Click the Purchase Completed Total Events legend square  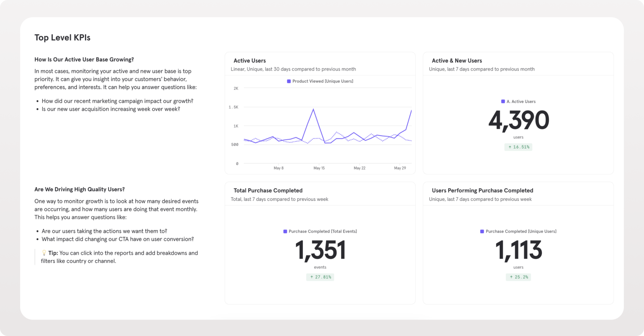click(x=285, y=231)
